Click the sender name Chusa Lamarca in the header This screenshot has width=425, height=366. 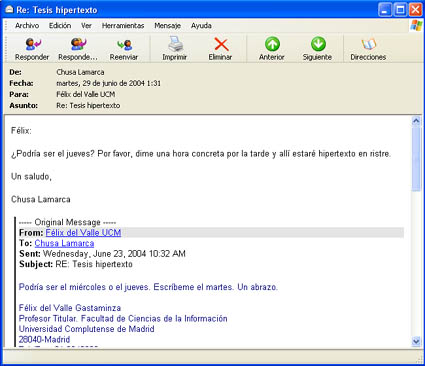click(80, 72)
